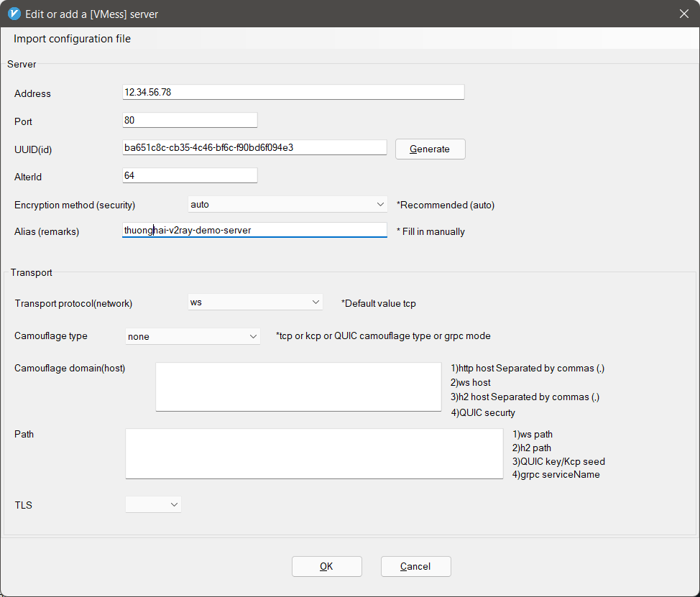Click the empty Camouflage domain host box
Image resolution: width=700 pixels, height=597 pixels.
(x=298, y=384)
